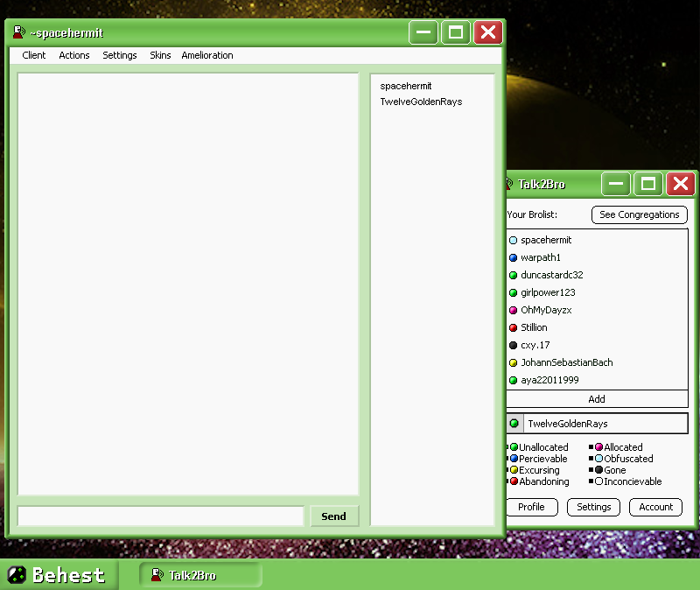Image resolution: width=700 pixels, height=590 pixels.
Task: Click the magenta status dot by OhMyDayzx
Action: tap(514, 311)
